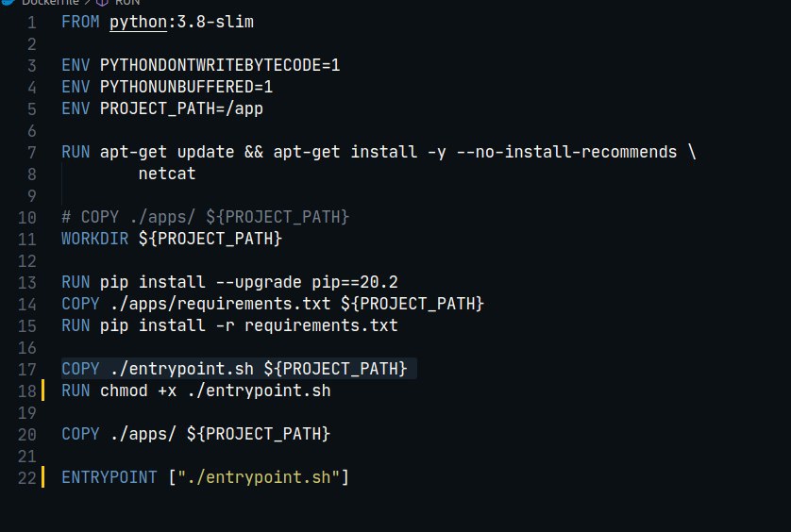
Task: Click line number 20 in the gutter
Action: tap(26, 435)
